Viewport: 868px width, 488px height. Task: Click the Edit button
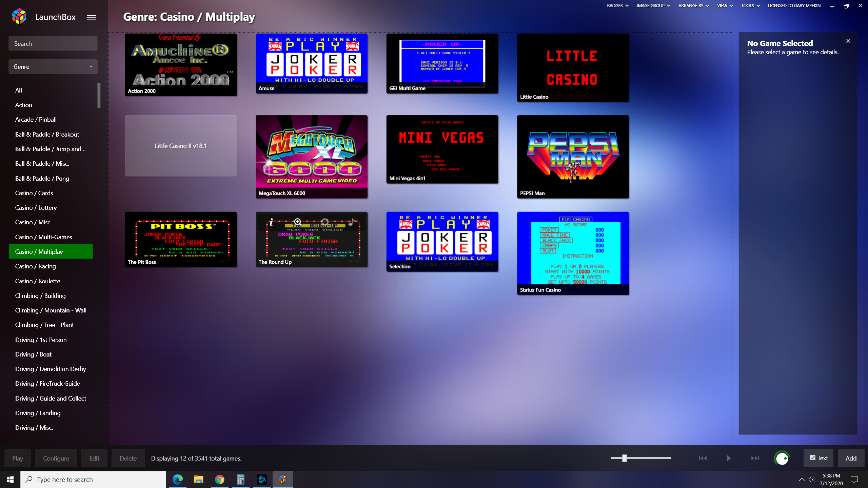(x=94, y=458)
